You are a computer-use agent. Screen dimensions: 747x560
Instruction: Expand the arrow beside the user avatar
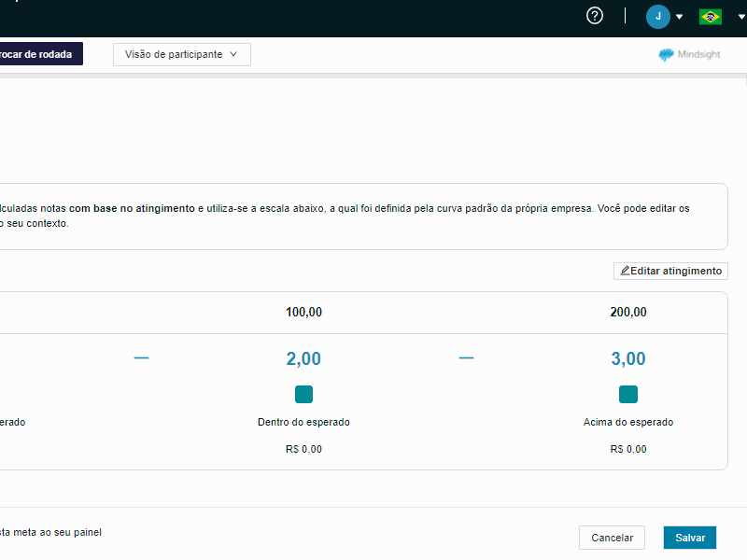pos(680,17)
